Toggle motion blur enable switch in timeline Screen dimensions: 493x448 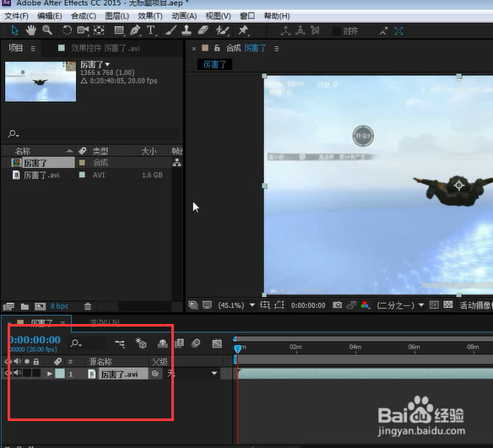(x=196, y=343)
